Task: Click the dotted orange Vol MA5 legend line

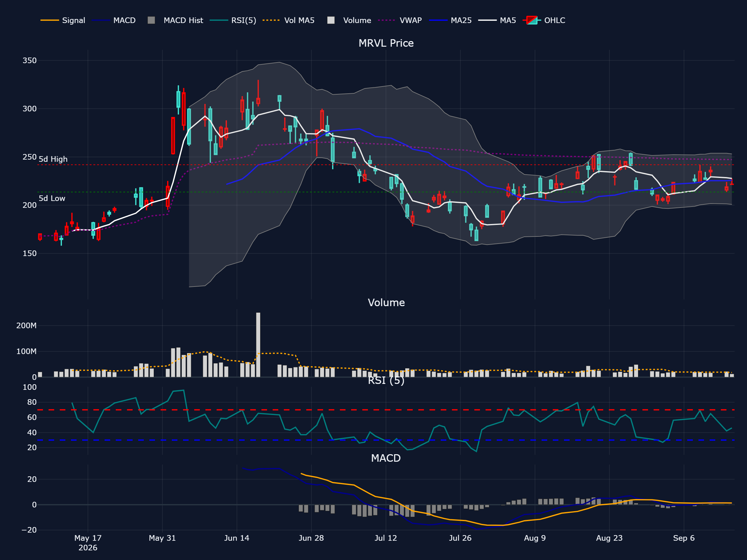Action: [x=271, y=20]
